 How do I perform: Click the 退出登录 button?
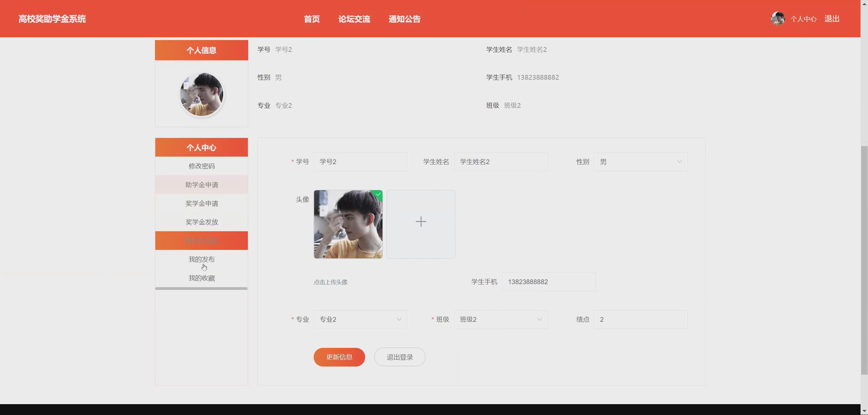click(400, 357)
